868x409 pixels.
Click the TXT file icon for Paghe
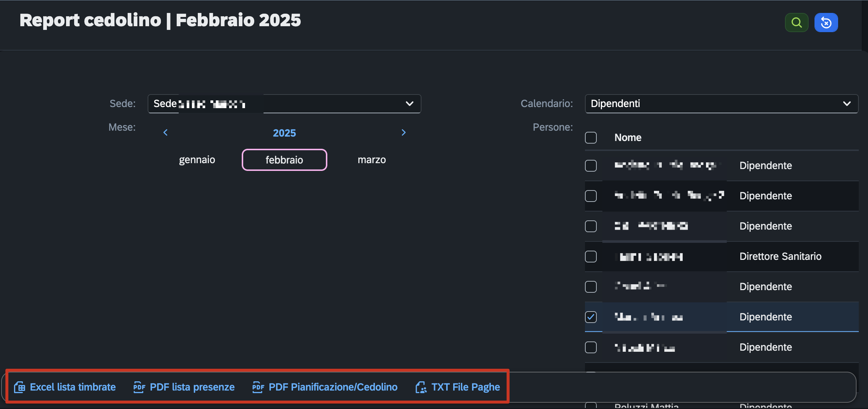click(x=421, y=387)
